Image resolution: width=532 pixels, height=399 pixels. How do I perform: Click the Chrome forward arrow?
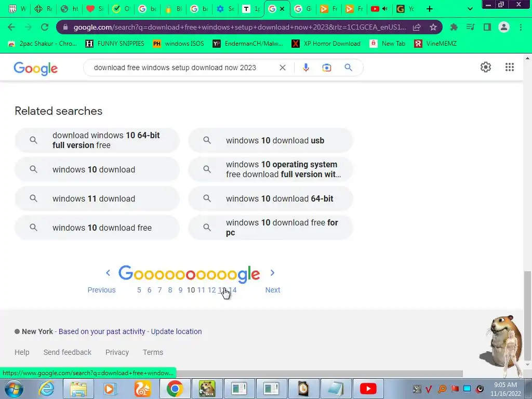click(28, 27)
